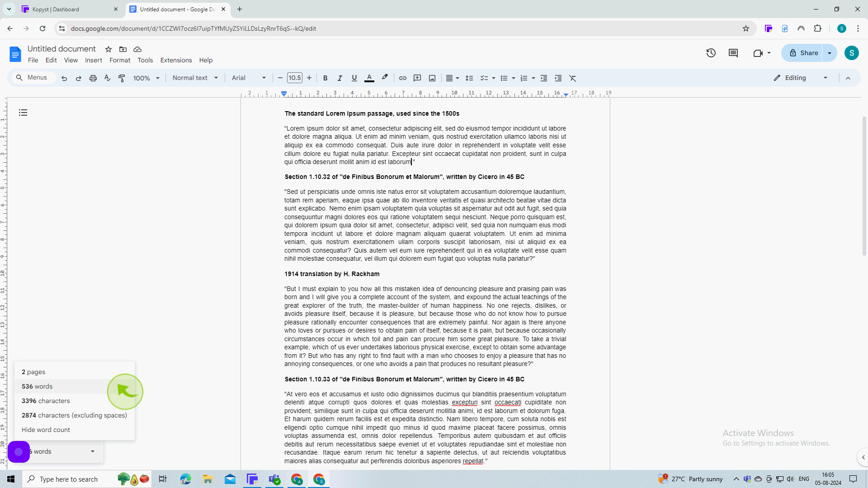Toggle Italic formatting icon
This screenshot has height=488, width=868.
tap(340, 78)
